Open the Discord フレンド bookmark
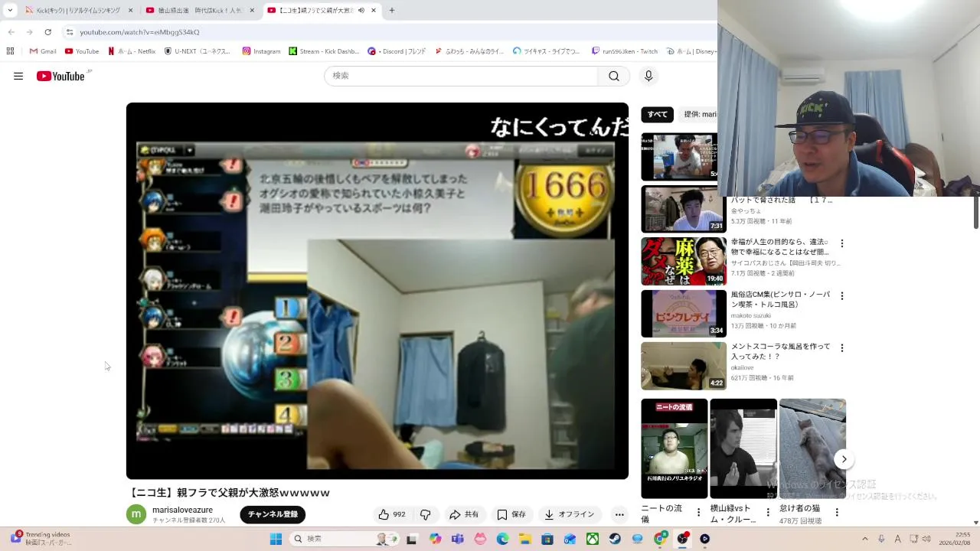The height and width of the screenshot is (551, 980). coord(397,51)
